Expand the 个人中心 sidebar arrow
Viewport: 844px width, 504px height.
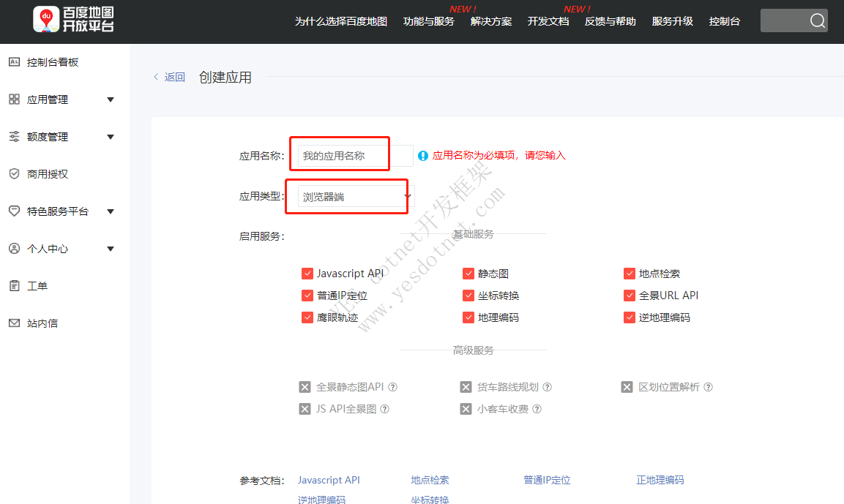tap(111, 249)
